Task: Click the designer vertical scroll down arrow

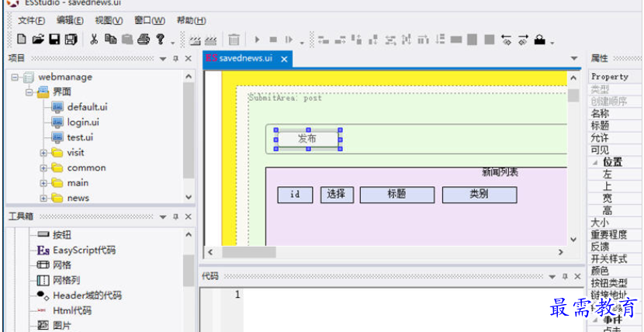Action: 573,240
